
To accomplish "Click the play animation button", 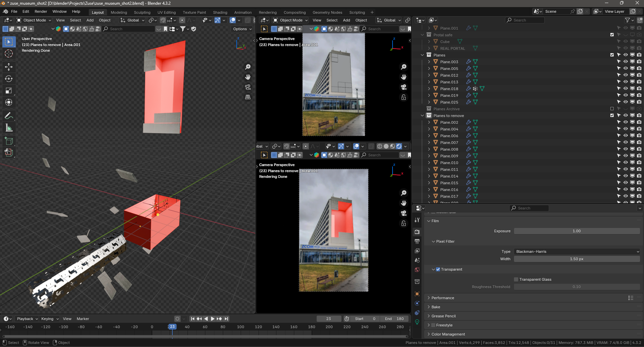I will [x=212, y=319].
